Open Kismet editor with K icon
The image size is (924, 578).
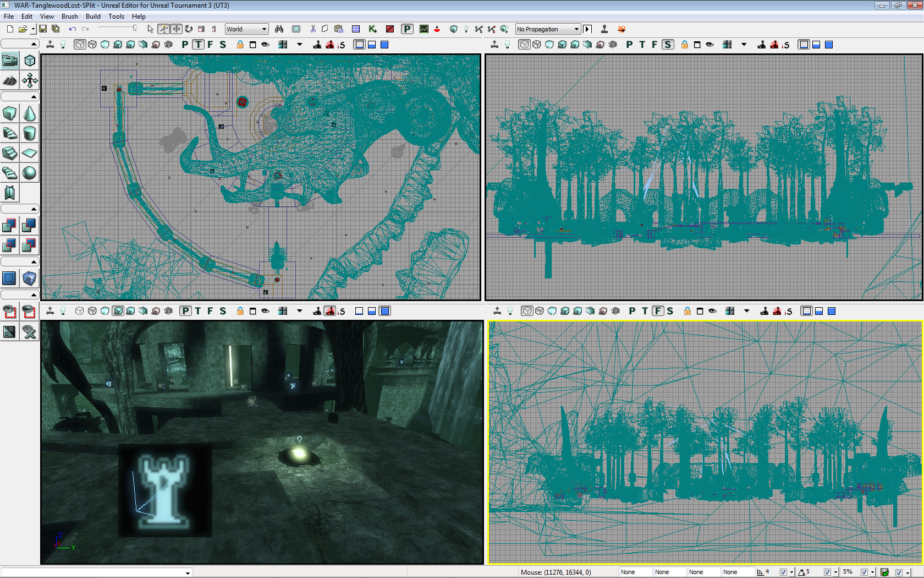pos(373,29)
